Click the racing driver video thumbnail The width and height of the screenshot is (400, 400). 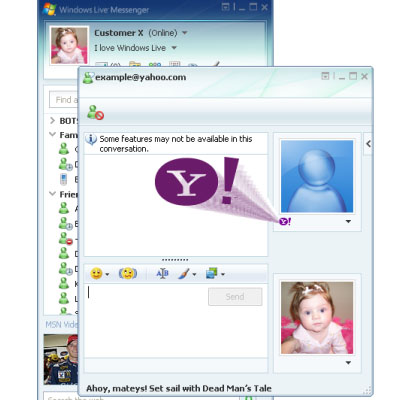tap(61, 359)
